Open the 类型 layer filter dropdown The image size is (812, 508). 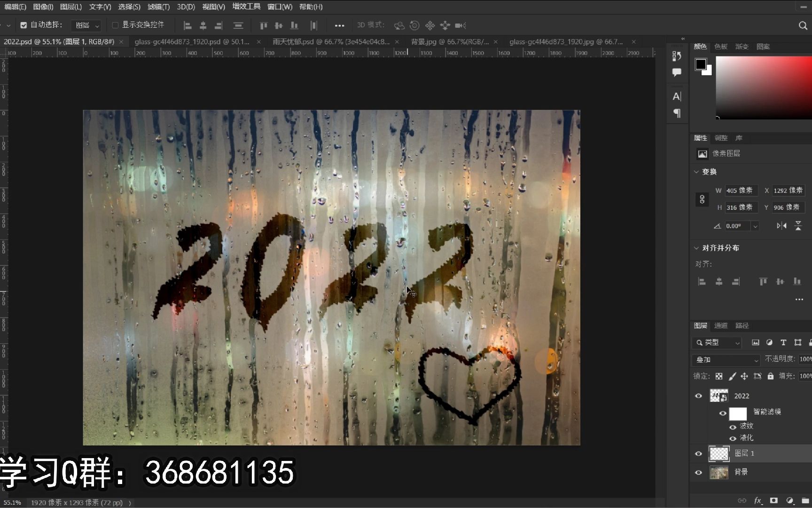click(717, 342)
